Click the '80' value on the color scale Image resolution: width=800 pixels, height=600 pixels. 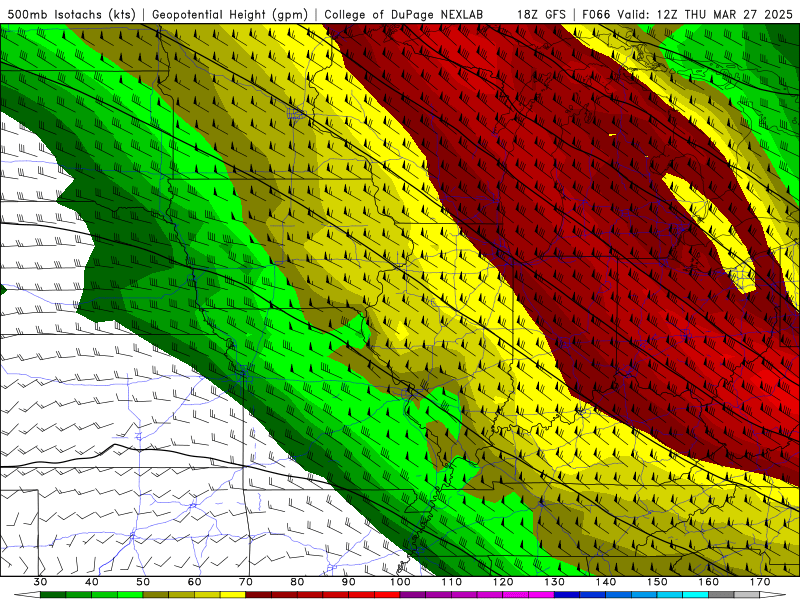(297, 582)
